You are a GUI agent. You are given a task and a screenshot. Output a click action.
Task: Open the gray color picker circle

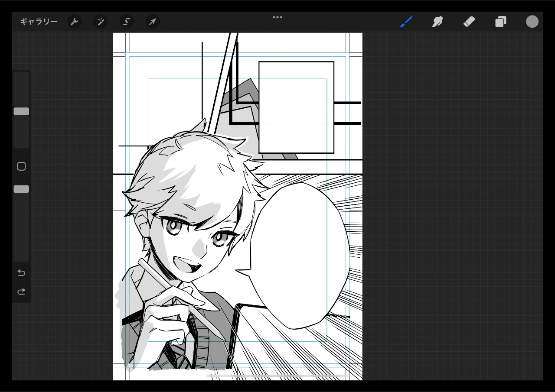[x=532, y=22]
